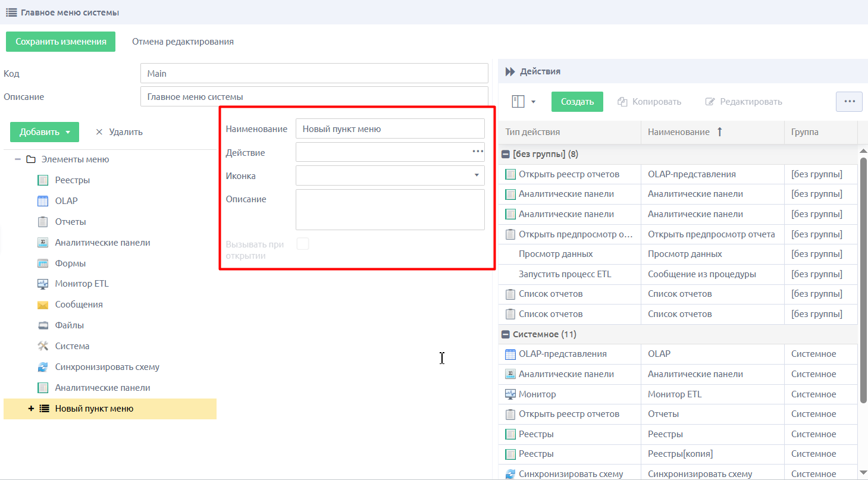Viewport: 868px width, 480px height.
Task: Click the Сообщения envelope icon
Action: pyautogui.click(x=42, y=305)
